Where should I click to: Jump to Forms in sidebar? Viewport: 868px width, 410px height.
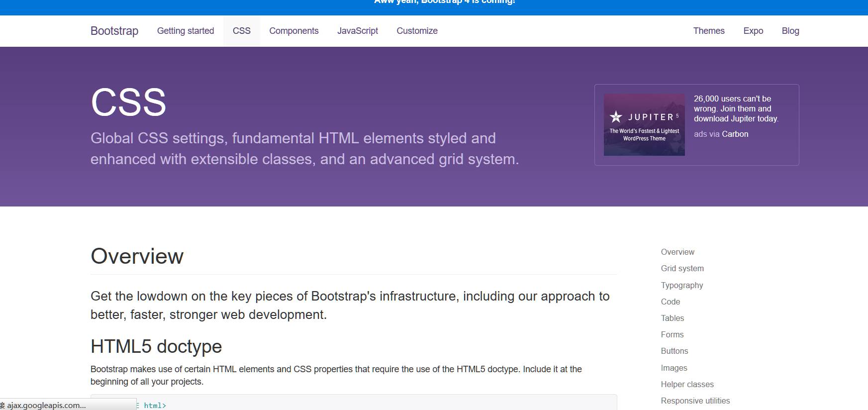click(x=673, y=334)
